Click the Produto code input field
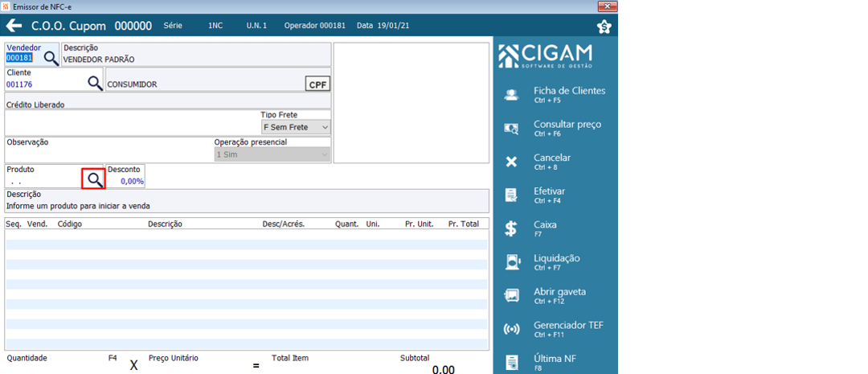 44,181
